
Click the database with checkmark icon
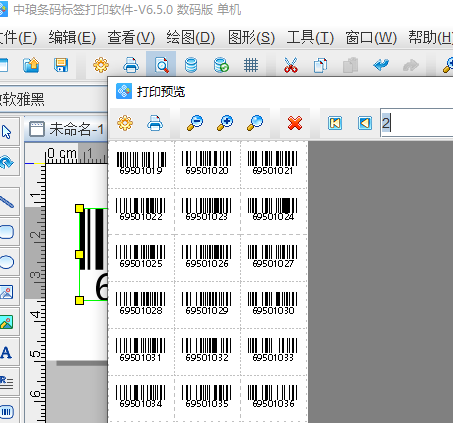(x=221, y=65)
